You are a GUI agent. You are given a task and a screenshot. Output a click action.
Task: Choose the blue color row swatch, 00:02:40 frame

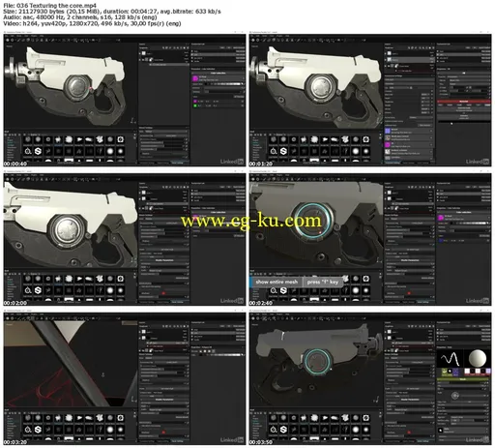click(x=441, y=240)
